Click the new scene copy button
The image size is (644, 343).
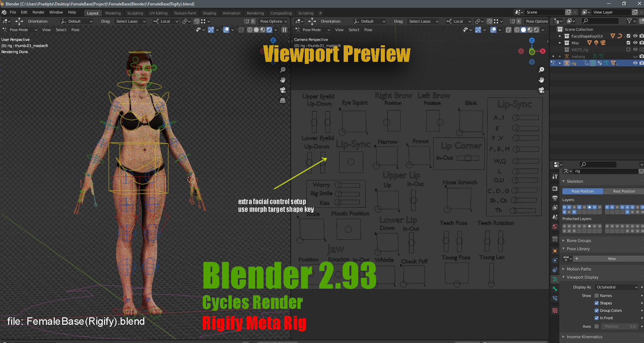click(x=568, y=12)
